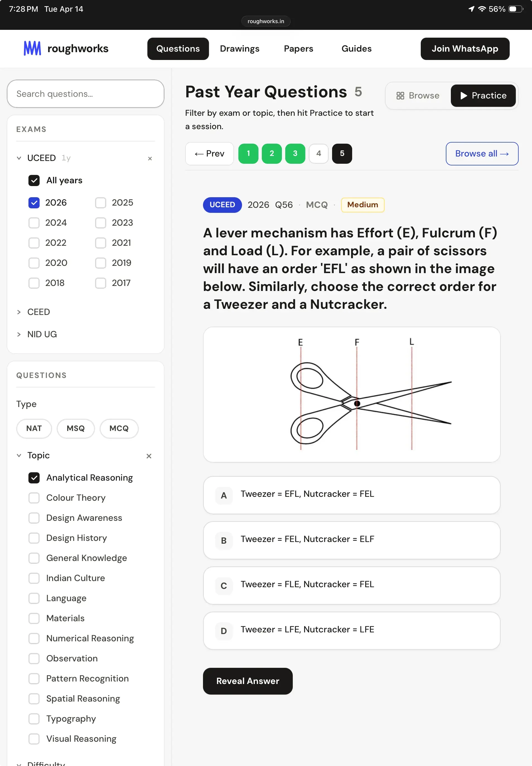This screenshot has width=532, height=766.
Task: Tick the 2025 year checkbox
Action: tap(101, 203)
